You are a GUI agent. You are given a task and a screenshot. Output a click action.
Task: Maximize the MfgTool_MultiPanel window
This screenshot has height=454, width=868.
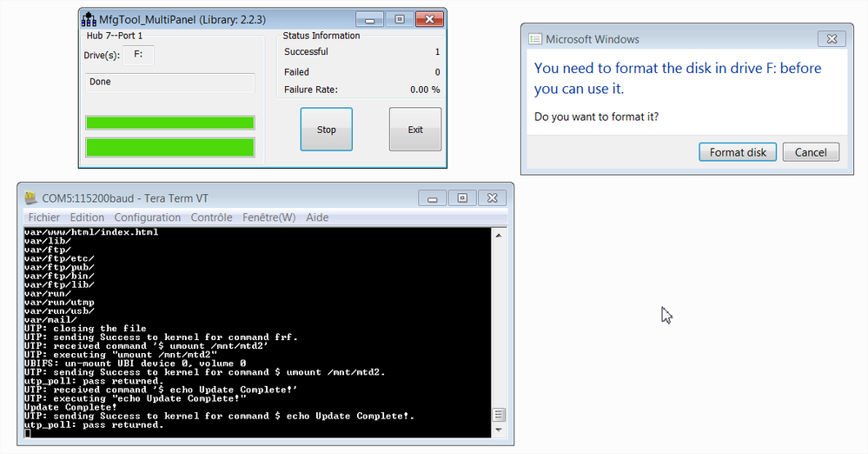[399, 19]
